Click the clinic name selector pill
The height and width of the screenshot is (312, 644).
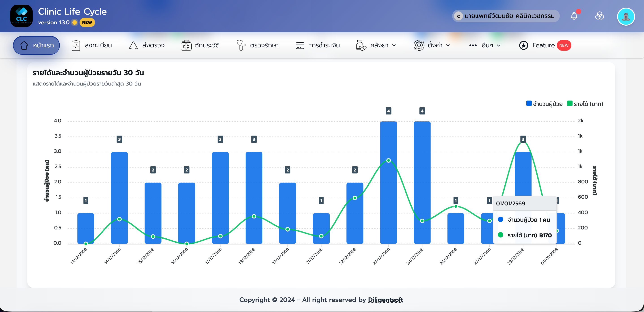(506, 16)
